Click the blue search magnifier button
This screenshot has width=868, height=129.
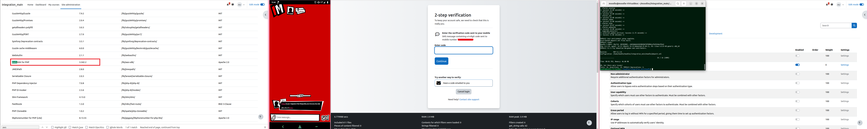(x=854, y=25)
